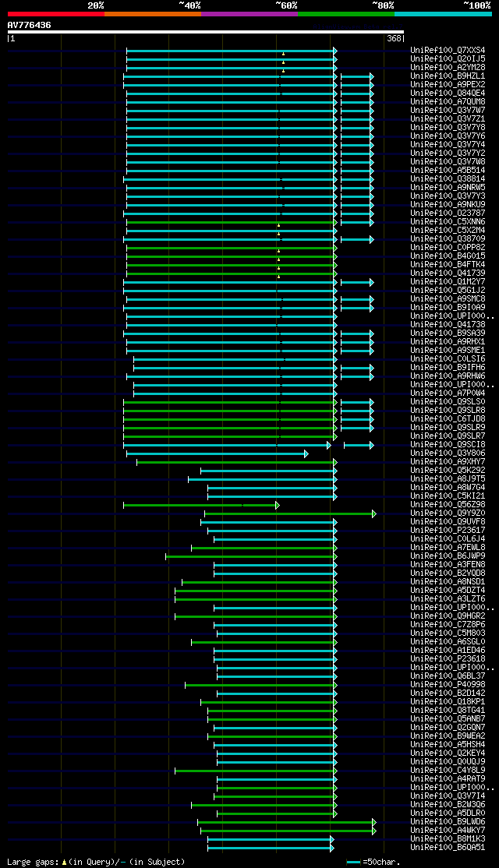Open the UniRef100_B9LWD6 entry

coord(448,822)
